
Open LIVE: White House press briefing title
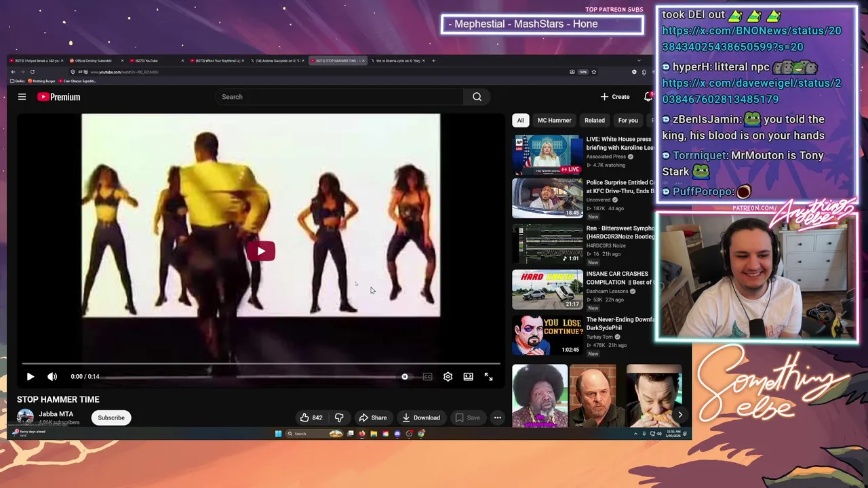620,143
